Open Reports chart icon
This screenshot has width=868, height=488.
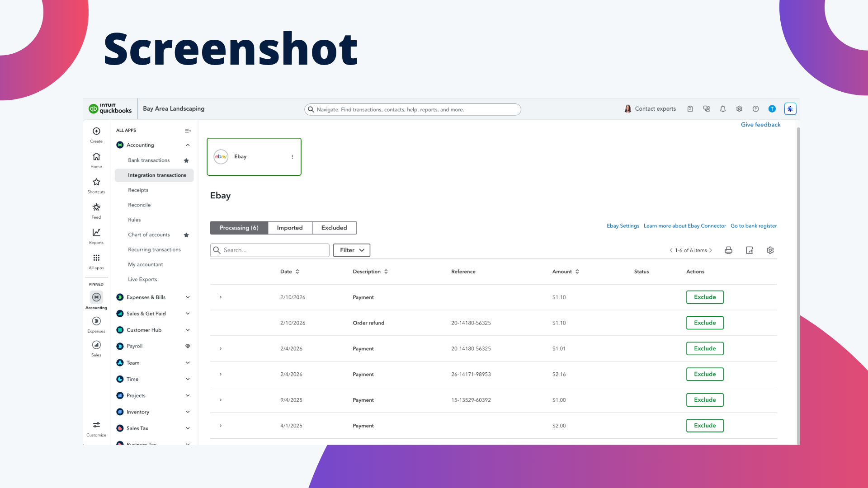[x=96, y=233]
